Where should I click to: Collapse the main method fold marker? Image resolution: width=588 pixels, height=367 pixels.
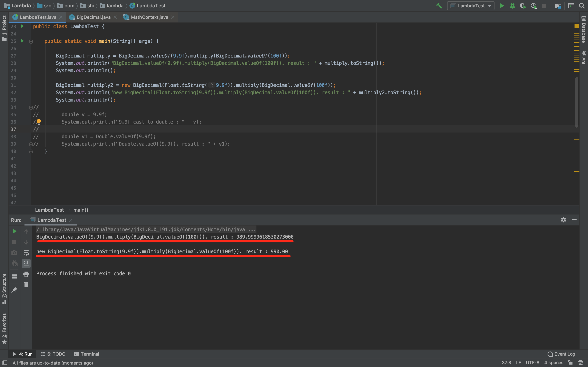tap(31, 42)
